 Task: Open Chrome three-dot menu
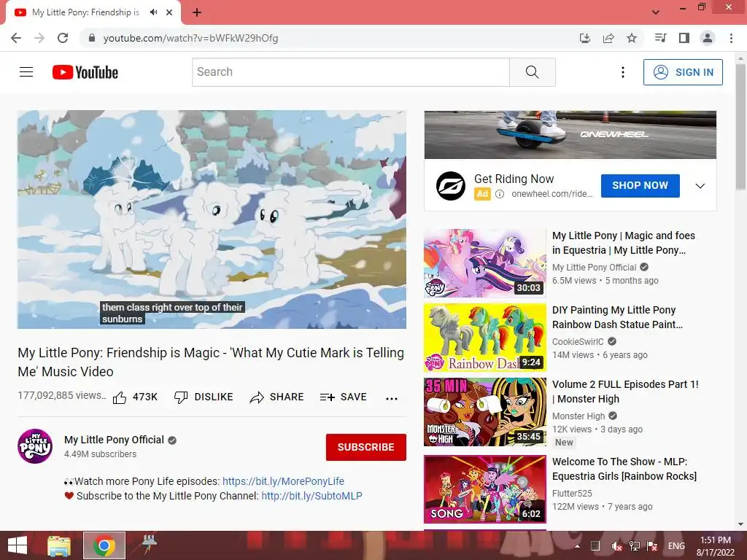[731, 38]
